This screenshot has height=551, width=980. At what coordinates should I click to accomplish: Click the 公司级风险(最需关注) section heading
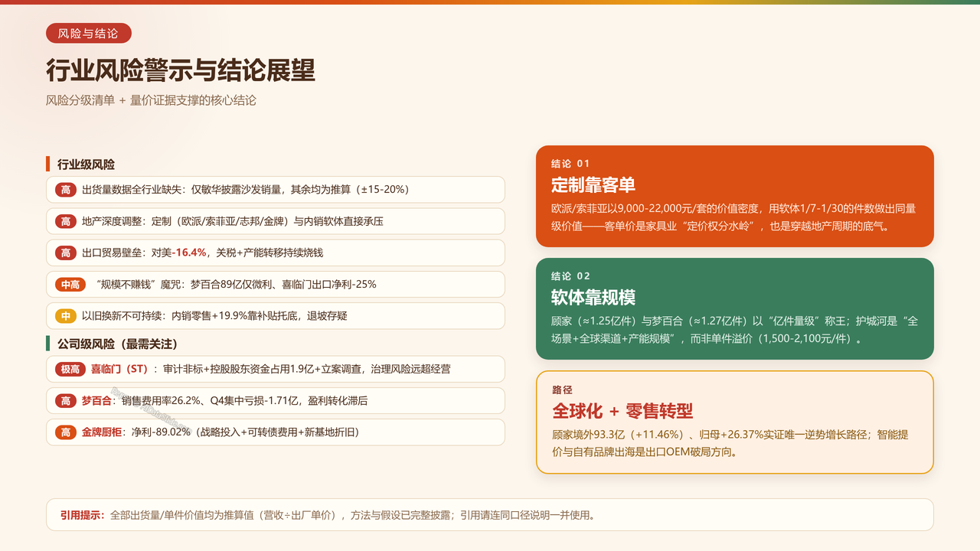pos(118,344)
